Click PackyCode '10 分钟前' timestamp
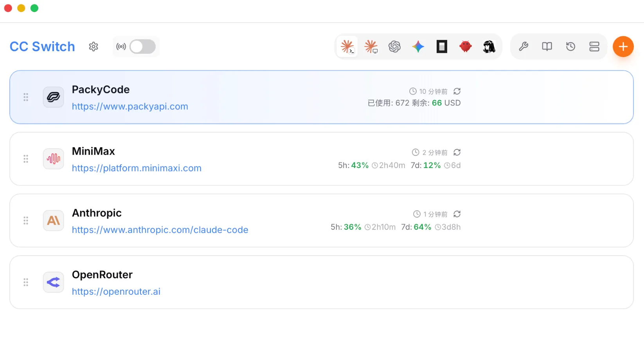This screenshot has width=644, height=340. pos(433,91)
